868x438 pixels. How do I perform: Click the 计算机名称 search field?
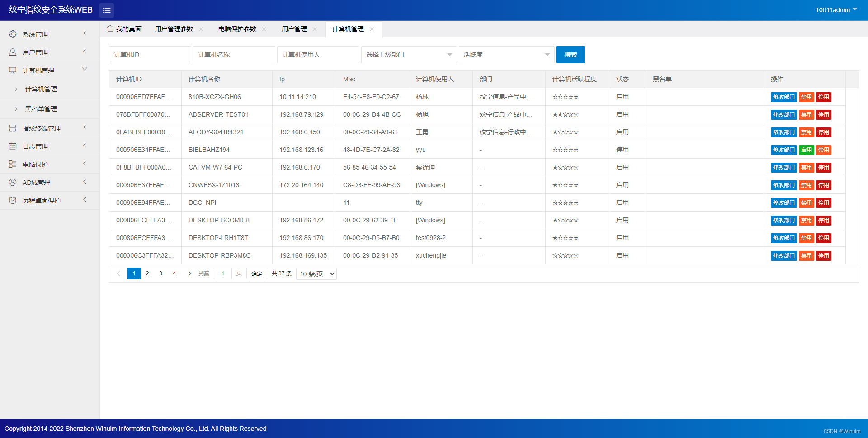point(234,55)
